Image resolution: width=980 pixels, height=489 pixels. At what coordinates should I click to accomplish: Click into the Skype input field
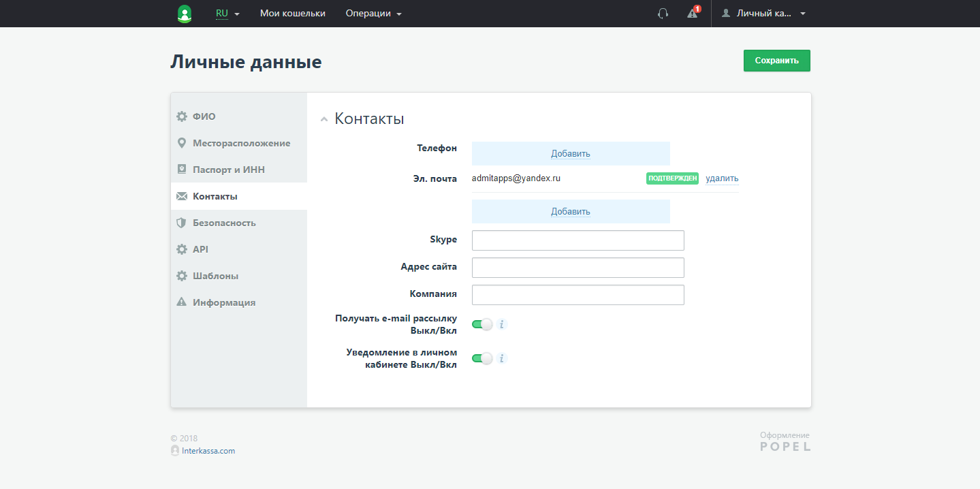(x=578, y=240)
